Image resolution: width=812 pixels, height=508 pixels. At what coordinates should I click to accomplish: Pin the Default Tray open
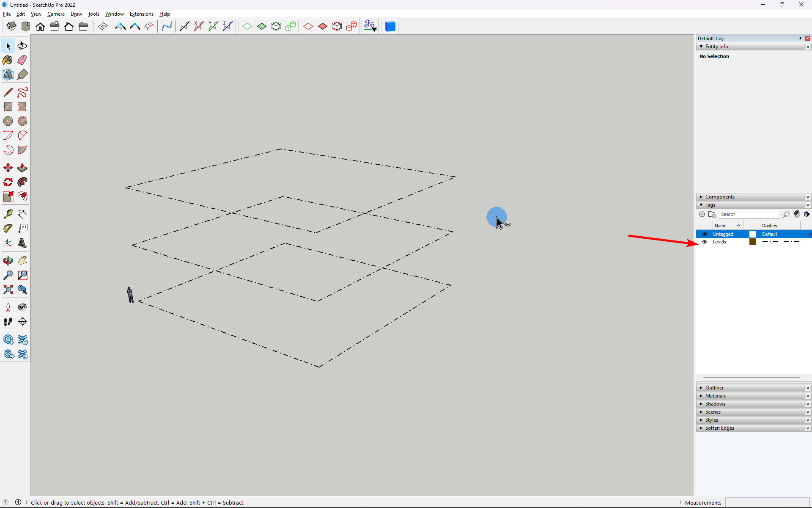[x=799, y=38]
